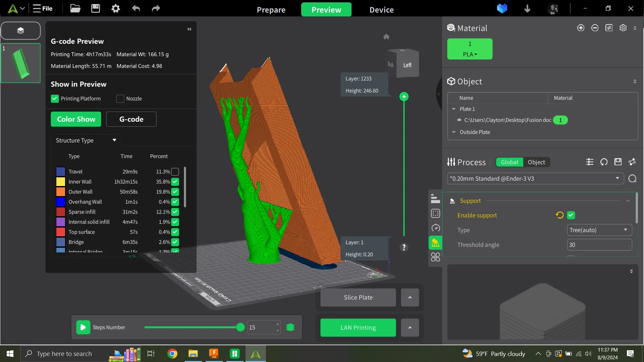Open the support Type Tree(auto) dropdown
Image resolution: width=644 pixels, height=362 pixels.
coord(599,230)
